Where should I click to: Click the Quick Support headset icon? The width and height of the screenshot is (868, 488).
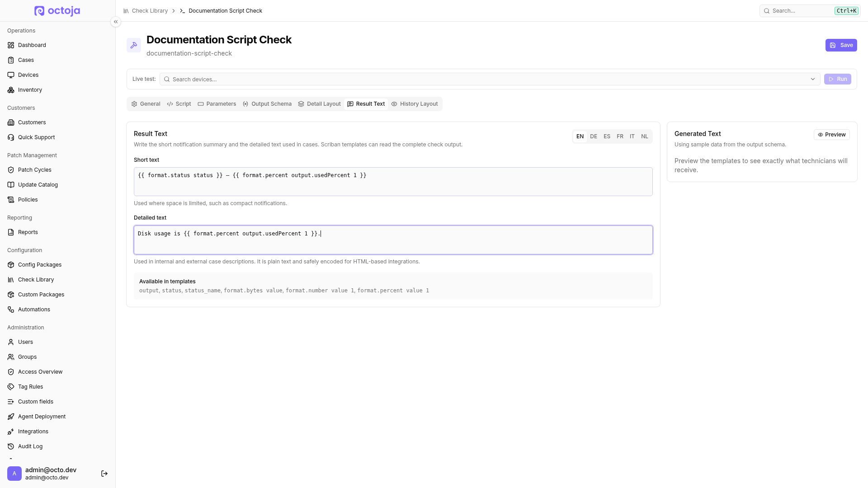11,137
